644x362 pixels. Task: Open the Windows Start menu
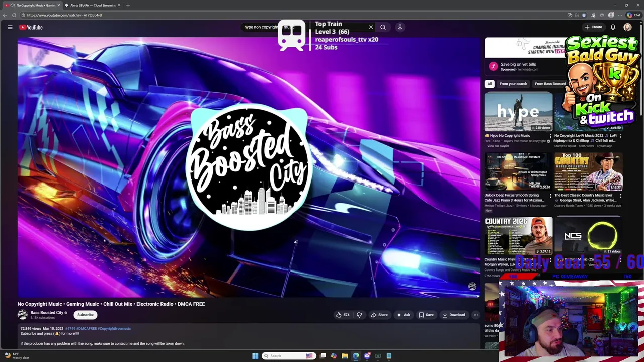(255, 356)
